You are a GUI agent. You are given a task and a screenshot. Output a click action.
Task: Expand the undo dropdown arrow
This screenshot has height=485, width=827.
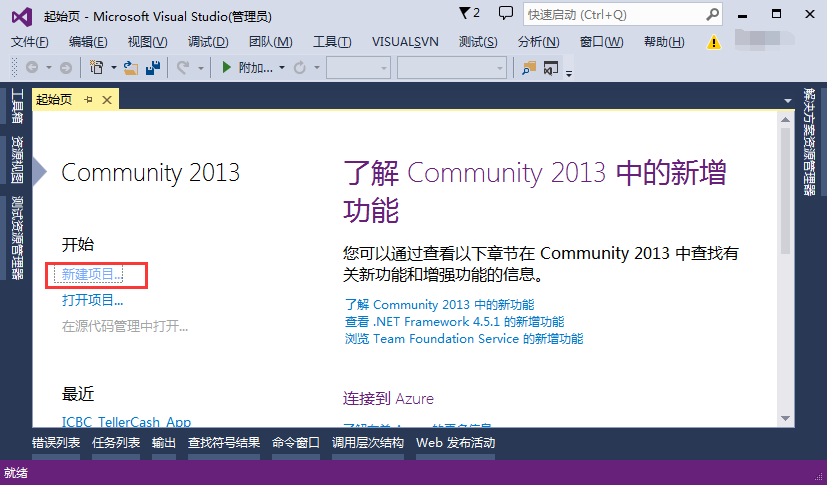200,68
